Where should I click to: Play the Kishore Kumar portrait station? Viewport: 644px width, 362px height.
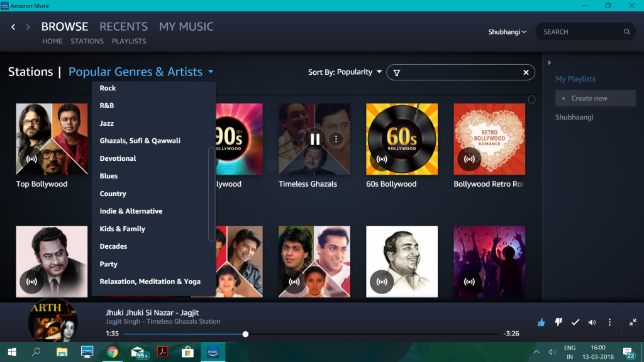(31, 282)
